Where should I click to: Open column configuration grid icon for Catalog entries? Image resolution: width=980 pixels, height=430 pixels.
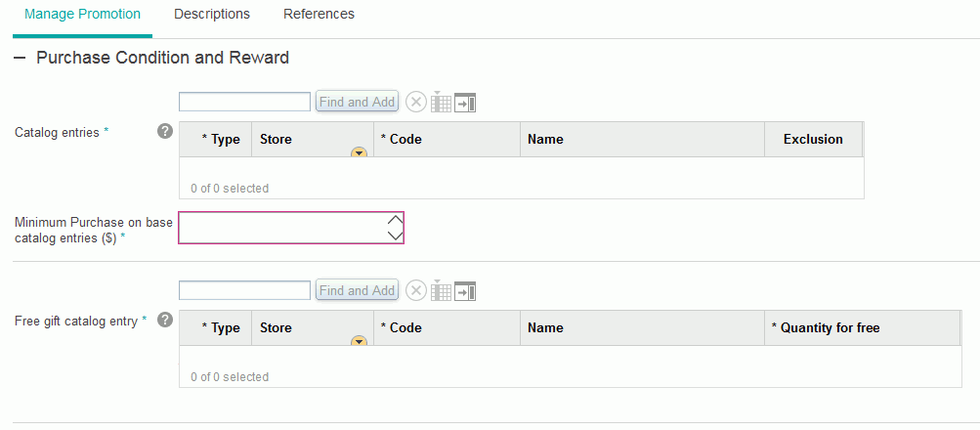pos(441,102)
